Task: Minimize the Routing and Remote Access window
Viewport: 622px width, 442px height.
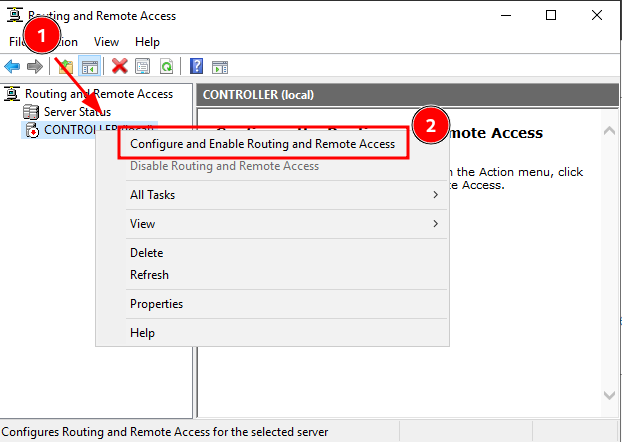Action: 506,15
